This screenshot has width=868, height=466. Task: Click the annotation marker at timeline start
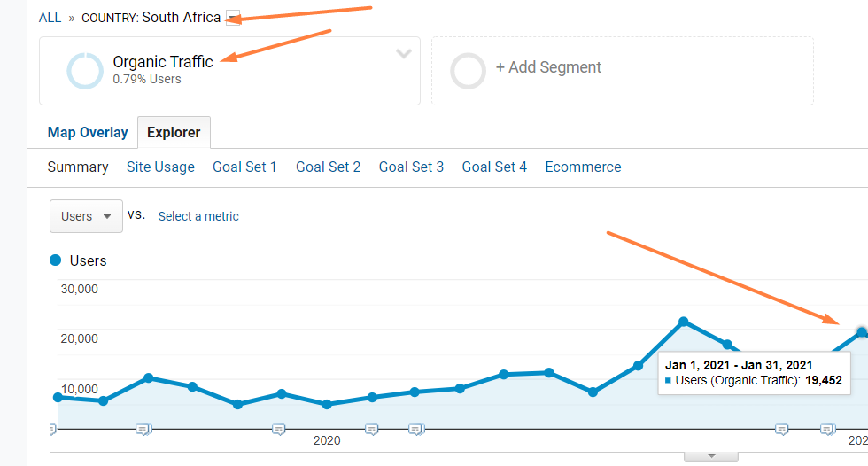52,429
